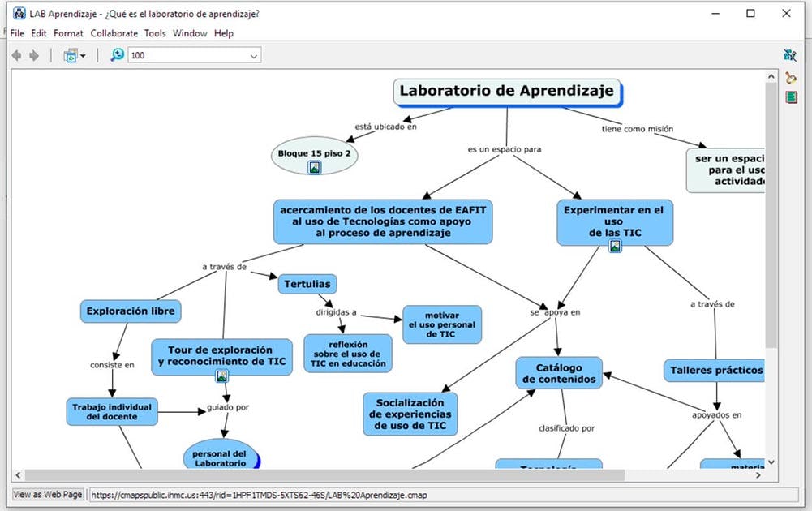Open the resource icon on Tour de exploración node
This screenshot has width=812, height=511.
click(x=221, y=375)
